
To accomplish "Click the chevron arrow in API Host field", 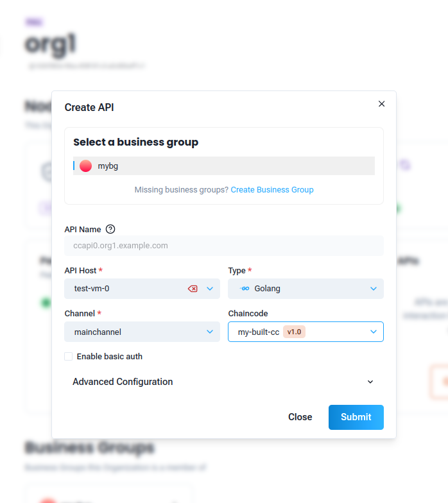I will coord(210,289).
